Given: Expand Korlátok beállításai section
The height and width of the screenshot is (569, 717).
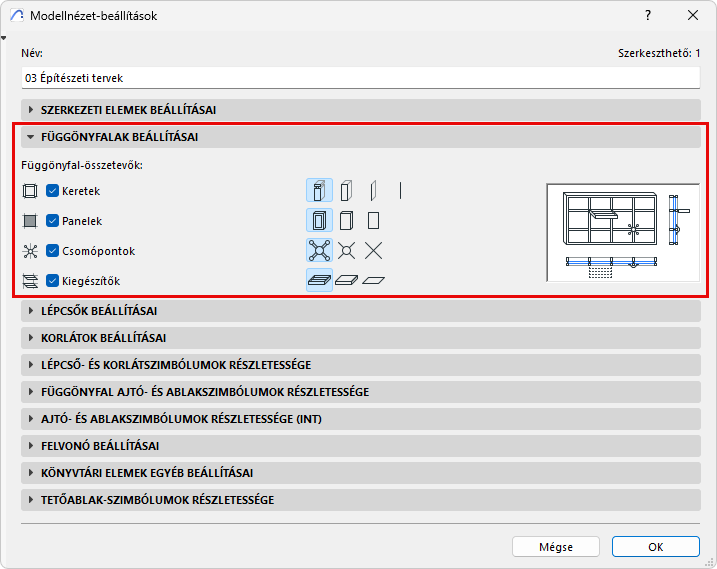Looking at the screenshot, I should (x=361, y=338).
